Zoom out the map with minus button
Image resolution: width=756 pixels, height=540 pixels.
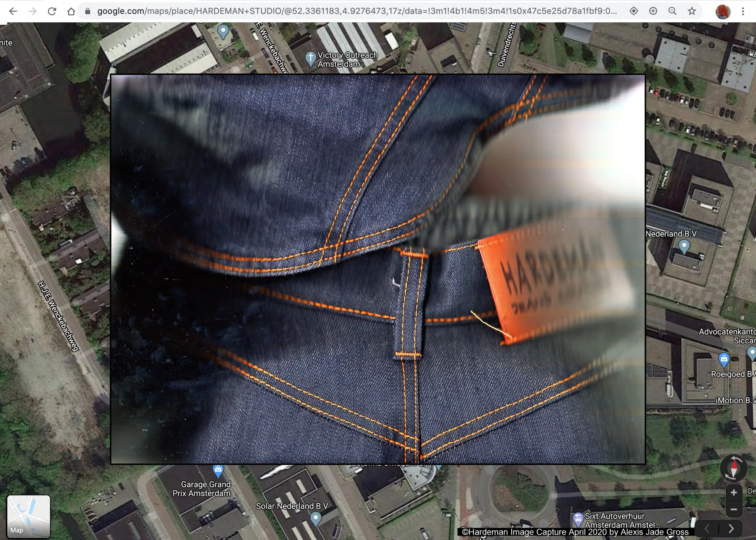(x=733, y=509)
